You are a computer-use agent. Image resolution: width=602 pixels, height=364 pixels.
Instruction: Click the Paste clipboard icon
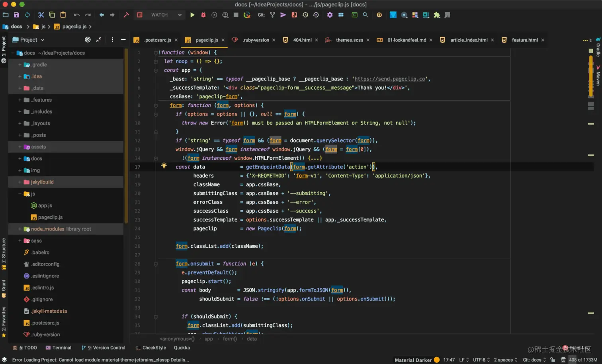click(x=63, y=15)
